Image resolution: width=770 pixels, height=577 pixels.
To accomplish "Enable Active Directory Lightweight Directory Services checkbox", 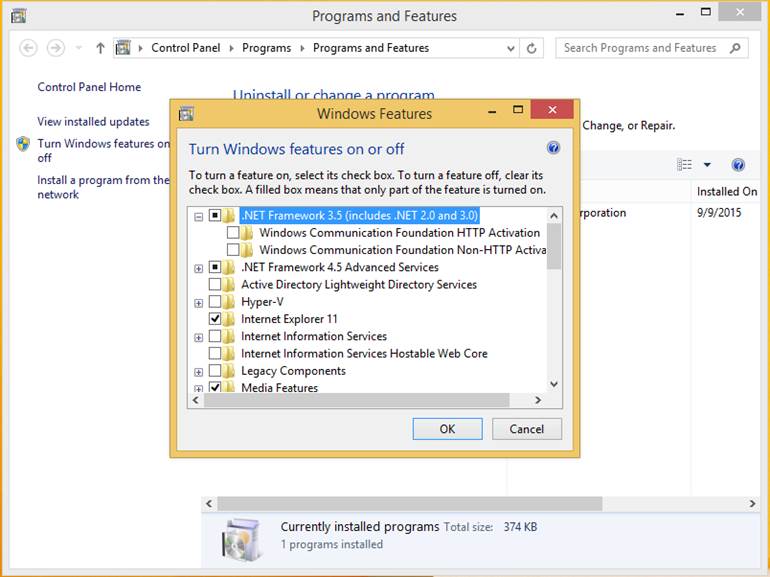I will [x=215, y=285].
